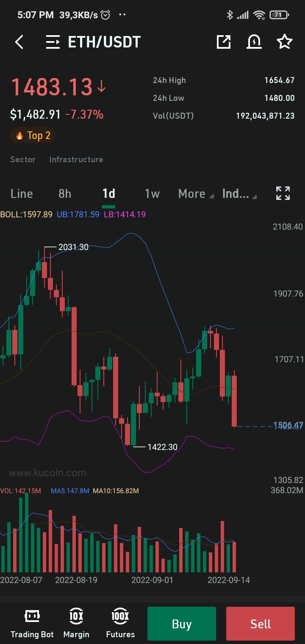Select the 1d timeframe tab
This screenshot has width=305, height=644.
click(109, 194)
